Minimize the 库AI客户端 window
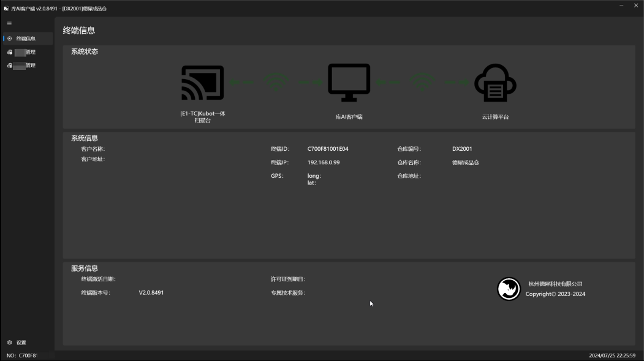Image resolution: width=644 pixels, height=361 pixels. 621,6
